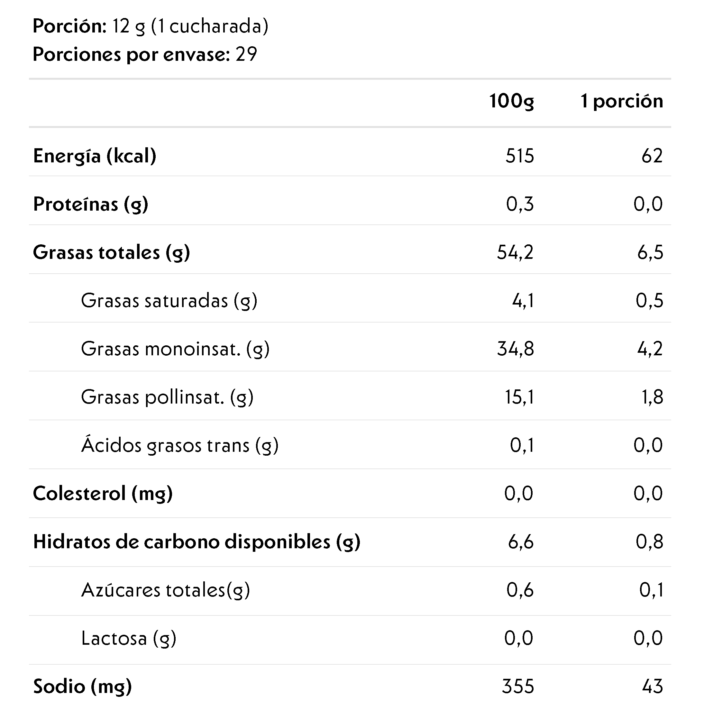
Task: Click the Hidratos de carbono disponibles label
Action: pyautogui.click(x=197, y=542)
